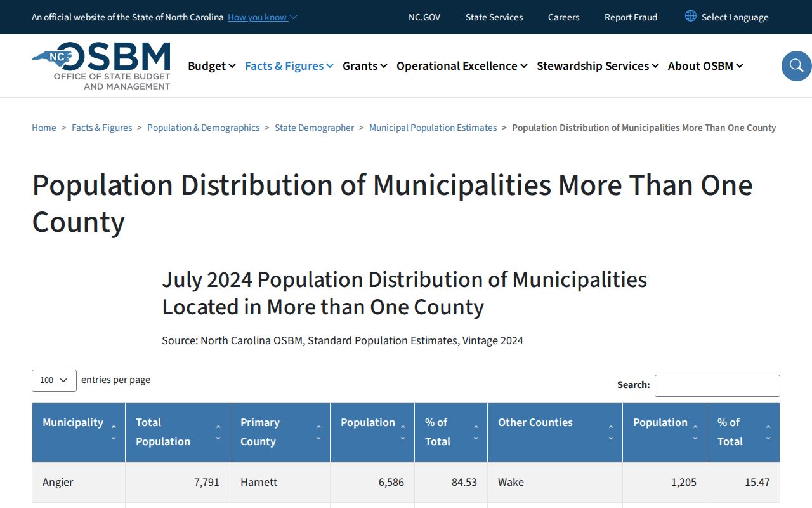Sort by Primary County column arrows

coord(318,432)
